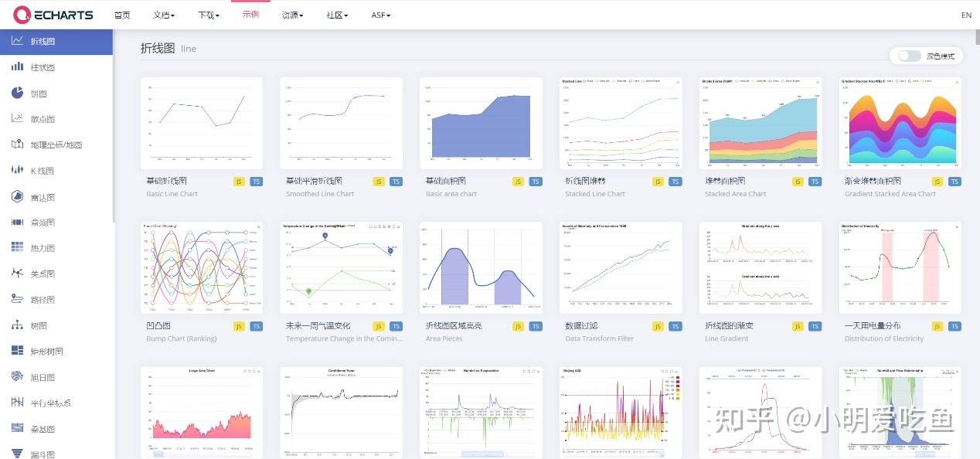Switch language via EN link

pos(966,15)
